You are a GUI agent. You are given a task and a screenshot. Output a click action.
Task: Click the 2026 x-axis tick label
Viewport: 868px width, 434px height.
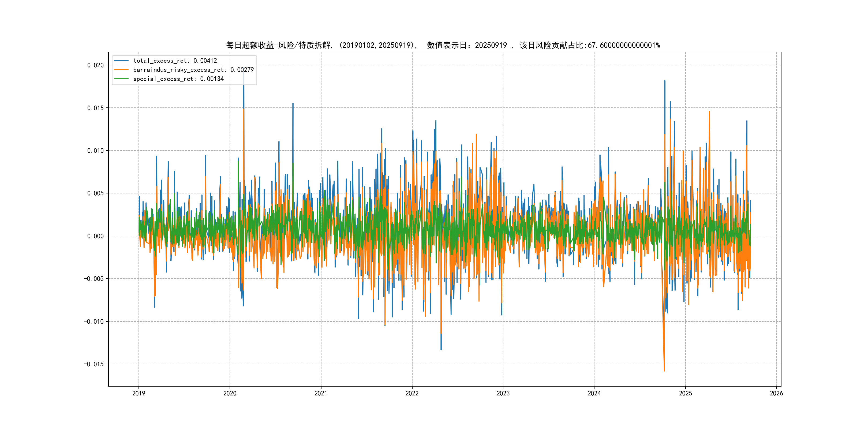tap(776, 393)
